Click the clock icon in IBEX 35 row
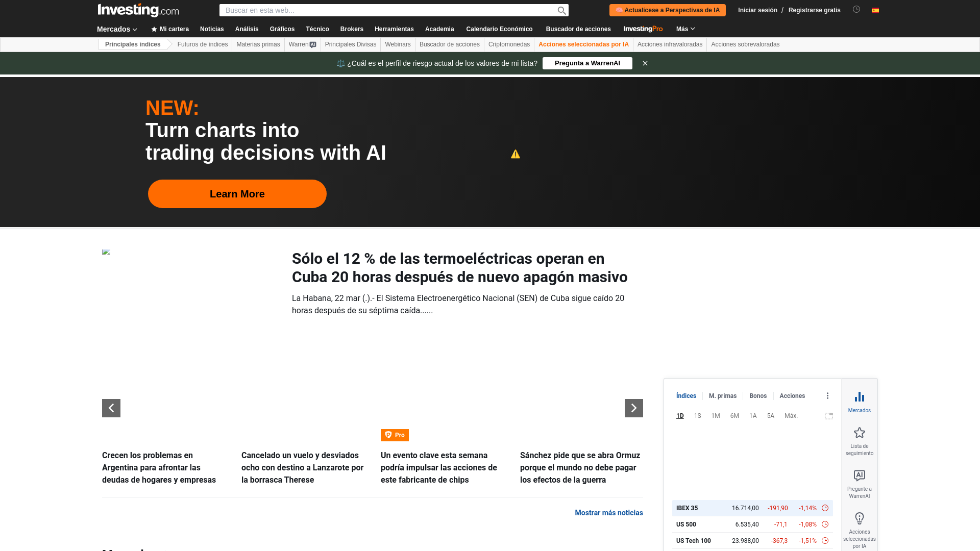 pyautogui.click(x=825, y=508)
